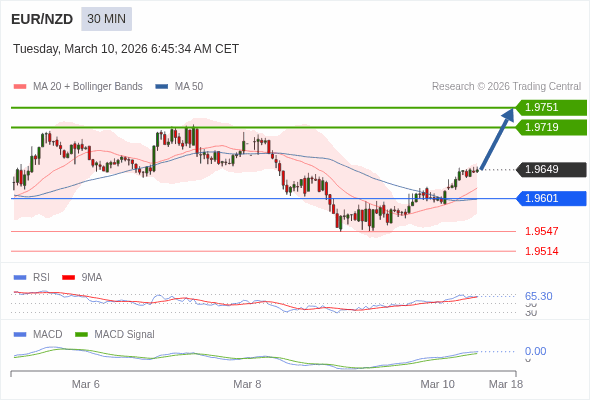The width and height of the screenshot is (590, 400).
Task: Click the green 1.9719 resistance tag
Action: click(552, 128)
